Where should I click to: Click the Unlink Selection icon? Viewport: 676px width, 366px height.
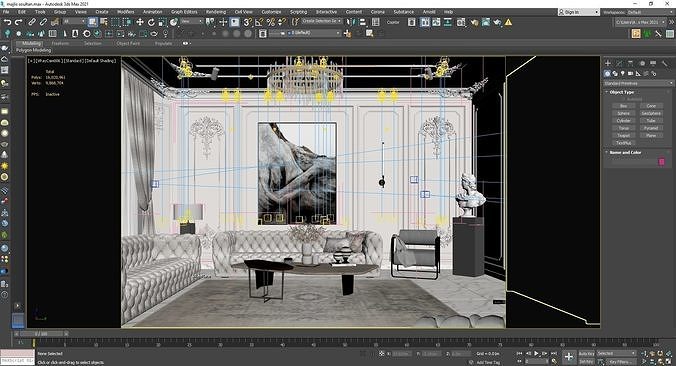(x=44, y=22)
